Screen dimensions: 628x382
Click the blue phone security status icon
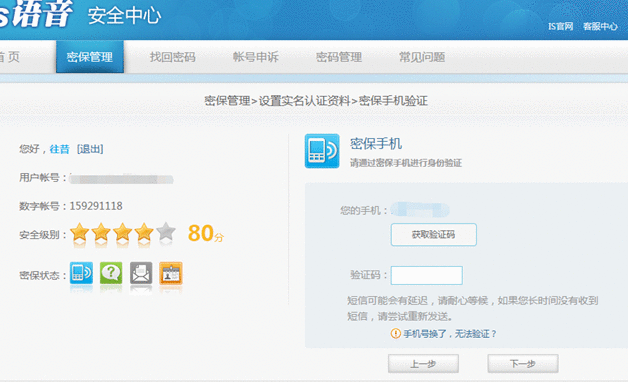[81, 273]
